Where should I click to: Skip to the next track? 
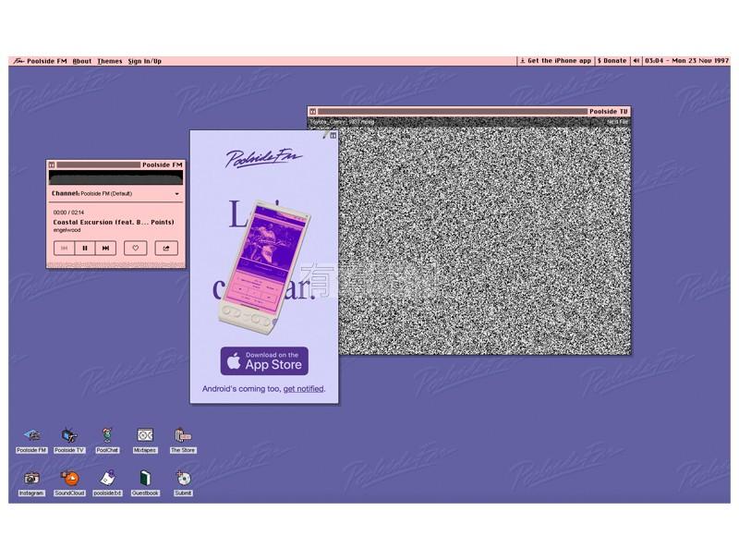coord(105,248)
